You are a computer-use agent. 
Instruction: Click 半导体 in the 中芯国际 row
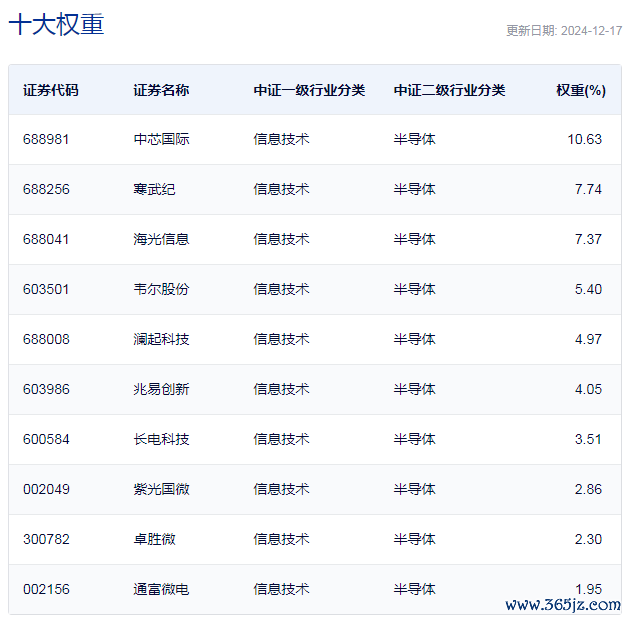415,139
